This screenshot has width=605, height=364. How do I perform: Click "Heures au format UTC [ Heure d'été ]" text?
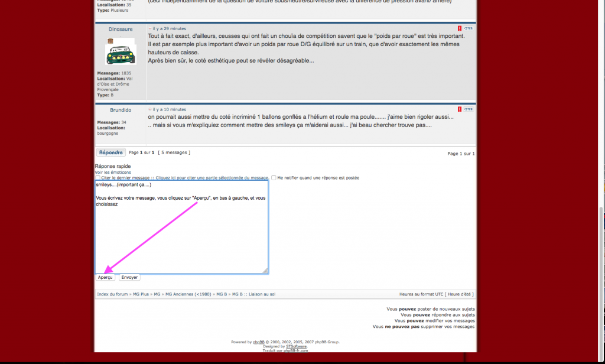pyautogui.click(x=437, y=294)
